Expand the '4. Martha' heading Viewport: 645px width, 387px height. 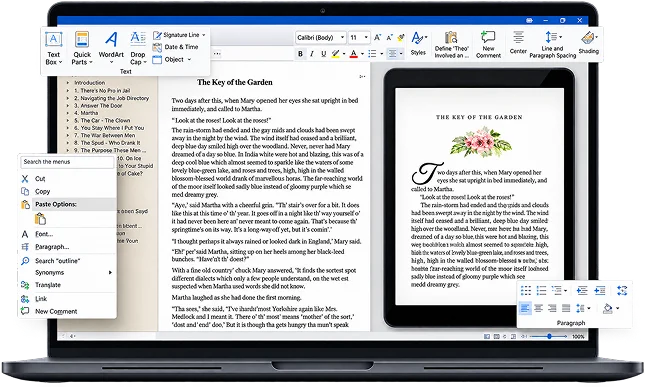(x=68, y=113)
